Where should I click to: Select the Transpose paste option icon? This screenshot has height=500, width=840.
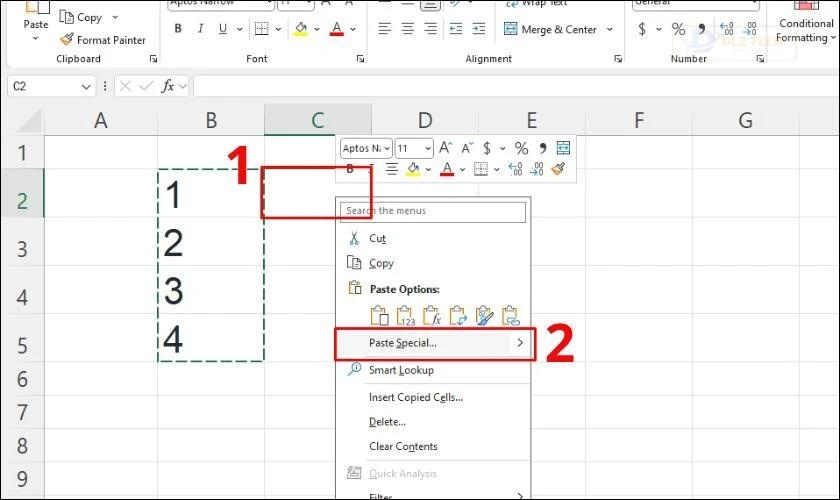459,316
